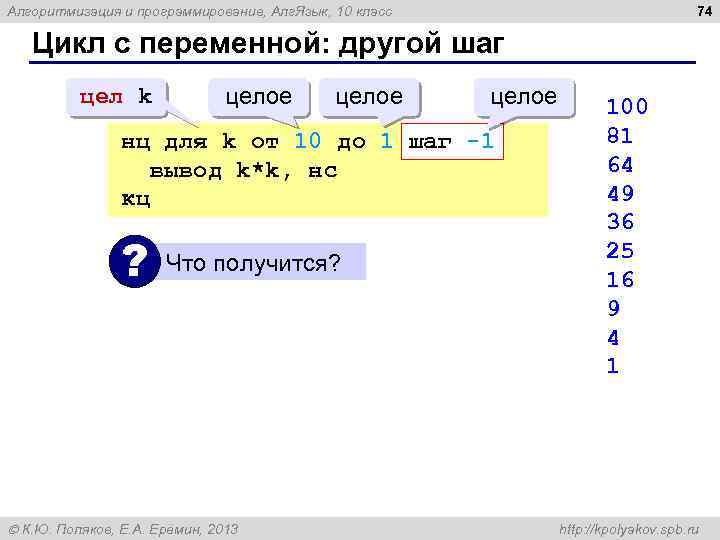Screen dimensions: 720x540
Task: Click the header text 'Алгоритмизация и программирование'
Action: [x=136, y=11]
